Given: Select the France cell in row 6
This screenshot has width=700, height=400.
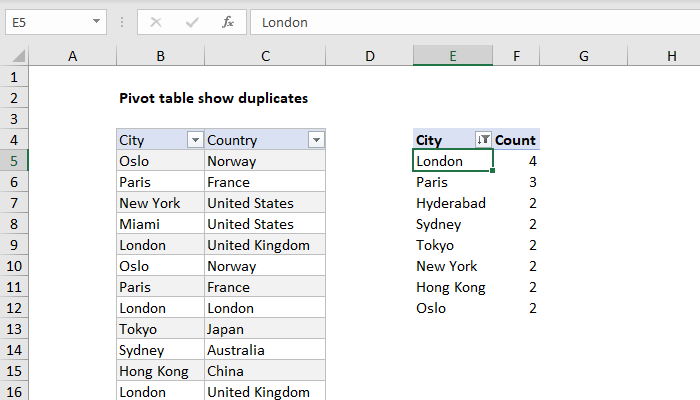Looking at the screenshot, I should 265,182.
